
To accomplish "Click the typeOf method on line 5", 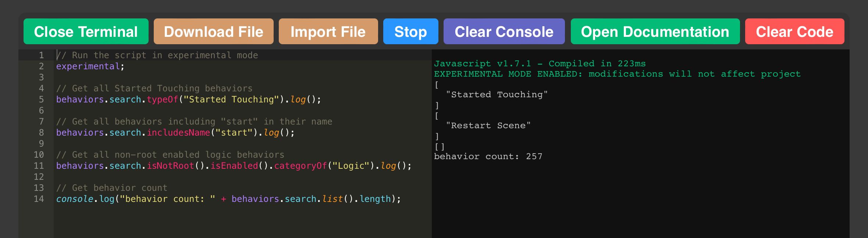I will tap(162, 99).
